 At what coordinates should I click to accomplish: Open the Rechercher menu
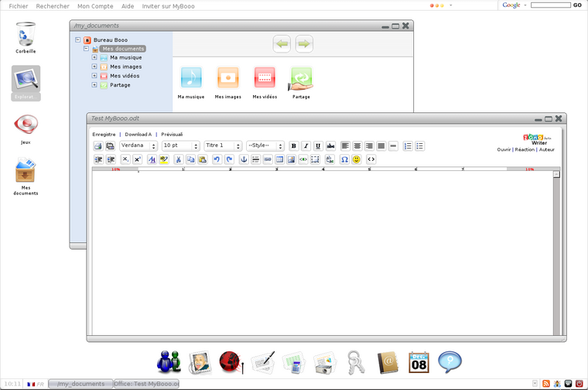[x=53, y=6]
